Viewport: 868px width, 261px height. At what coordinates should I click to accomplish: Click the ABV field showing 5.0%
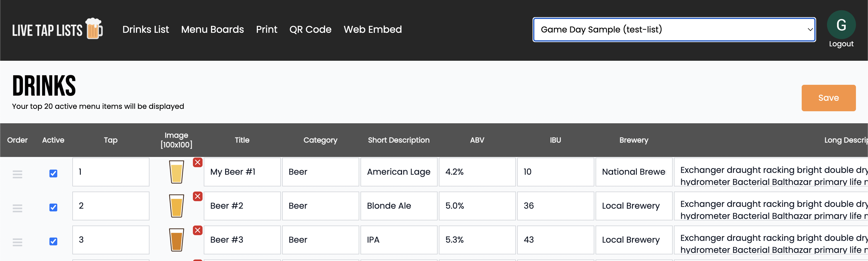[x=477, y=206]
